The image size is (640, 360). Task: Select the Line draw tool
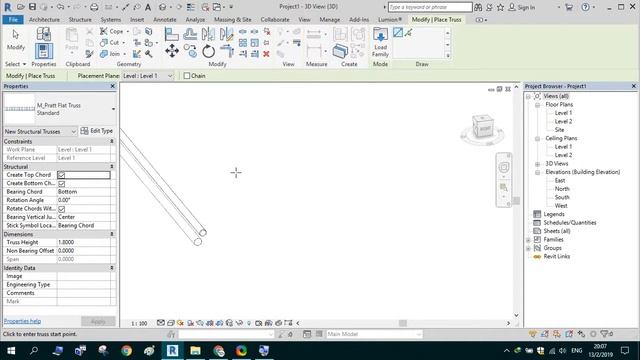(398, 32)
